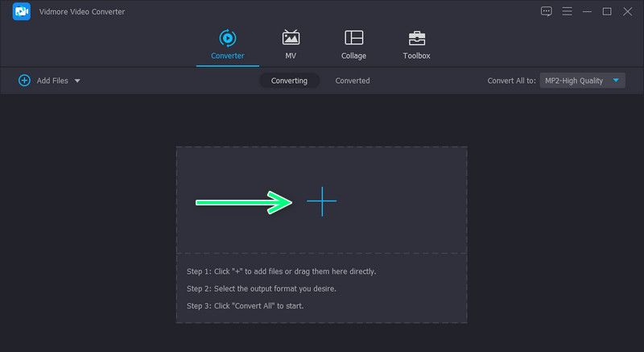Viewport: 644px width, 352px height.
Task: Open the Toolbox briefcase icon
Action: (416, 37)
